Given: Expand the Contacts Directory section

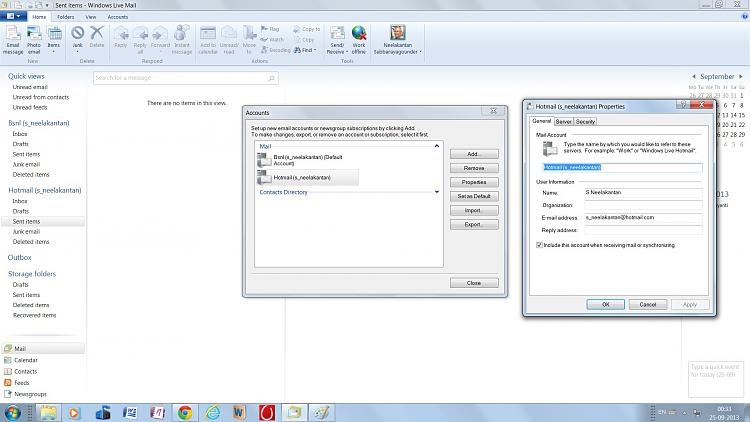Looking at the screenshot, I should 437,192.
